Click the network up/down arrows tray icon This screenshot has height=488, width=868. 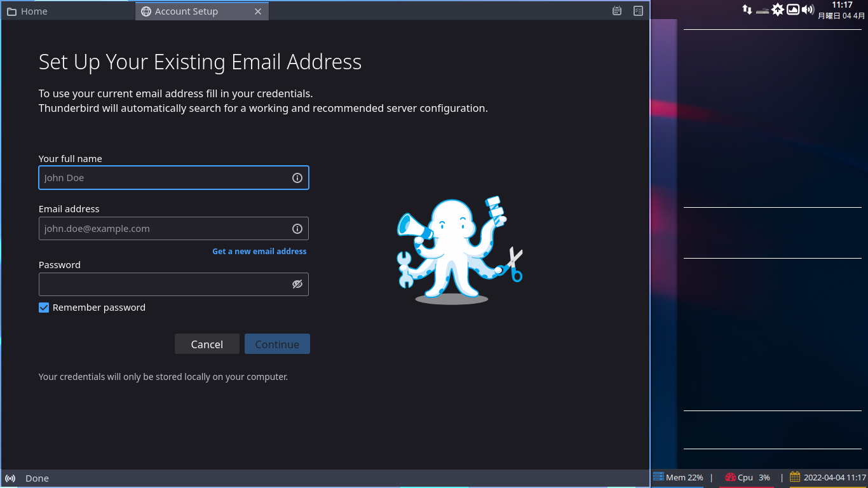[x=747, y=10]
